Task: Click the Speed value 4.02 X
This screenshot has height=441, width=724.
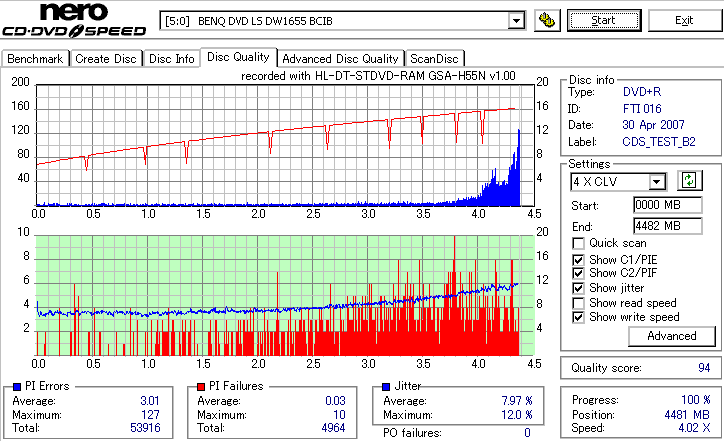Action: tap(694, 428)
